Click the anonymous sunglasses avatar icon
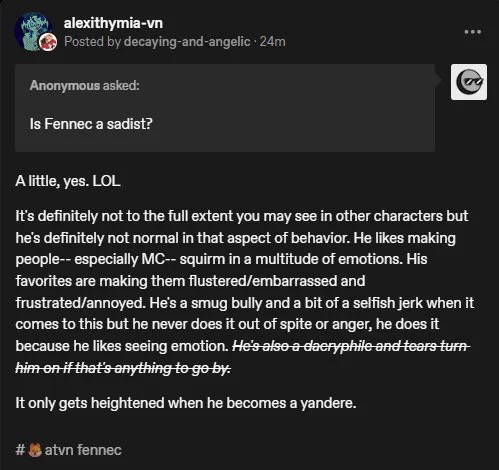The height and width of the screenshot is (470, 499). (469, 82)
